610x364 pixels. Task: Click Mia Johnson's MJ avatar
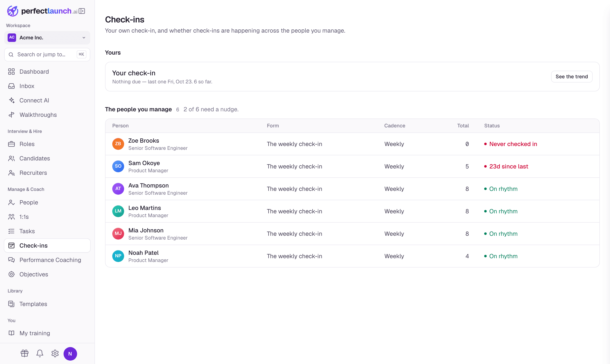tap(118, 233)
